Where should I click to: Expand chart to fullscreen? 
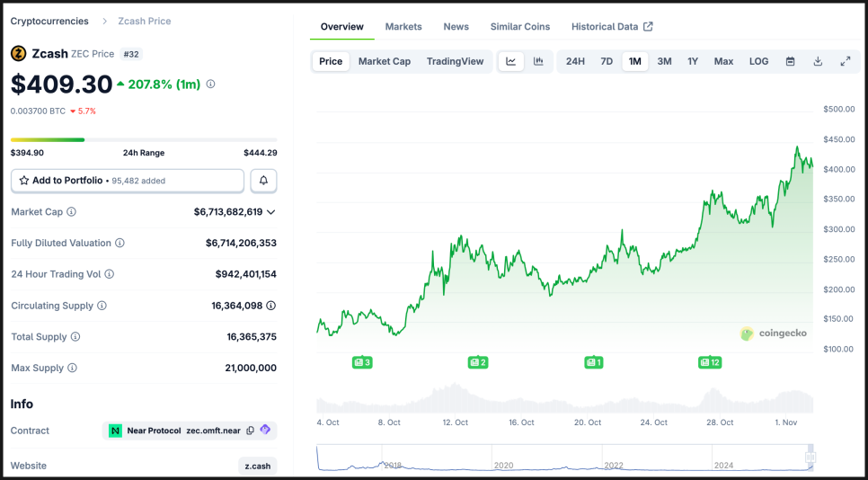(x=846, y=61)
